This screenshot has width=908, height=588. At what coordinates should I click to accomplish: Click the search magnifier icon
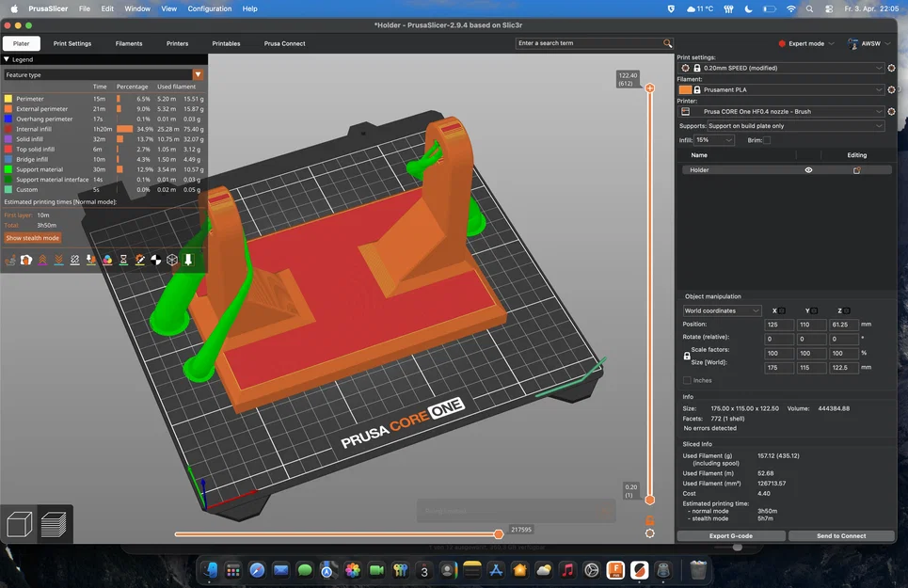pyautogui.click(x=668, y=43)
